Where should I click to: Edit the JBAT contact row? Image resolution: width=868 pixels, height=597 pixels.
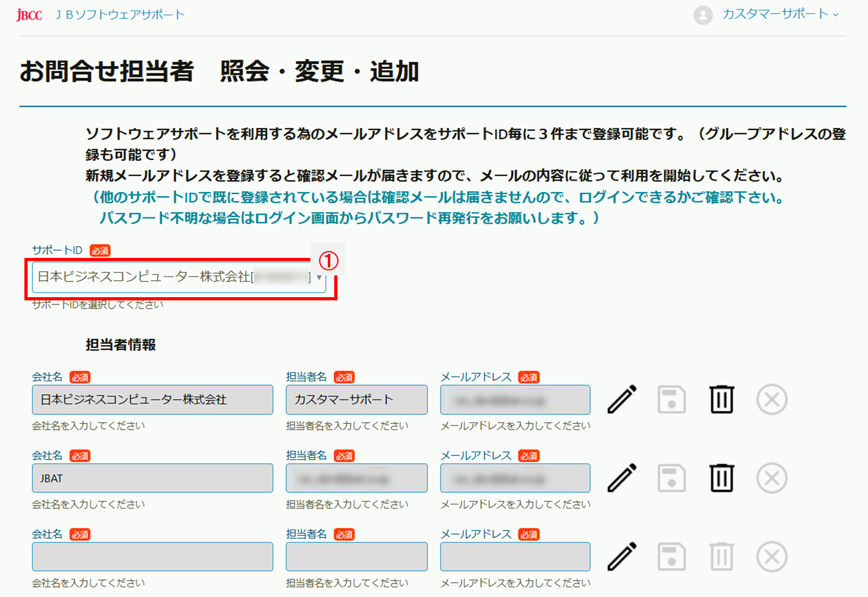click(622, 478)
